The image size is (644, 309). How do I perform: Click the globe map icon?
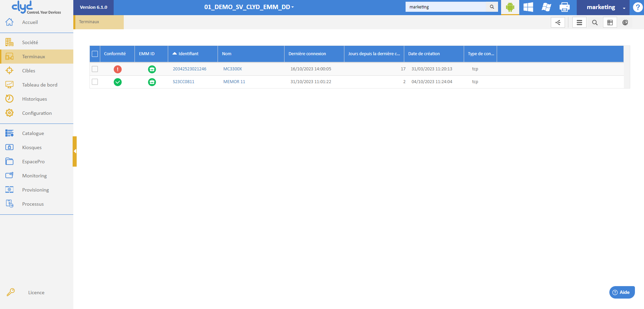tap(625, 23)
